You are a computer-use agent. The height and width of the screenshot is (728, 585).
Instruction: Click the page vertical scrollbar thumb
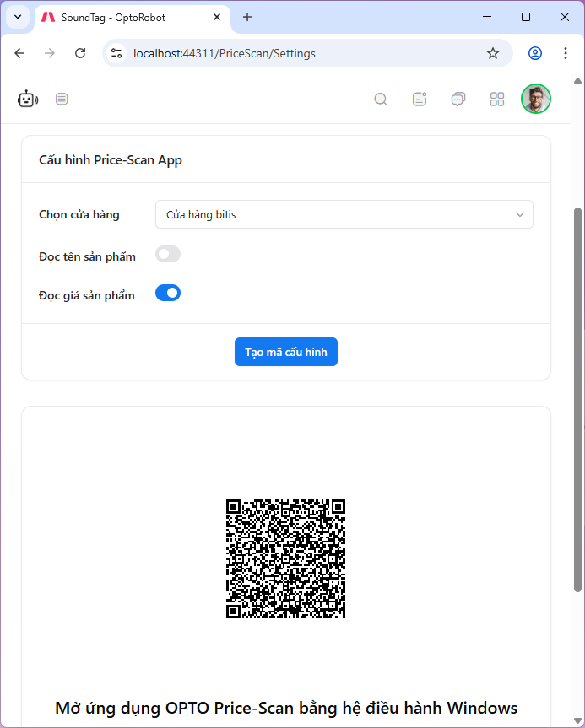pyautogui.click(x=577, y=399)
